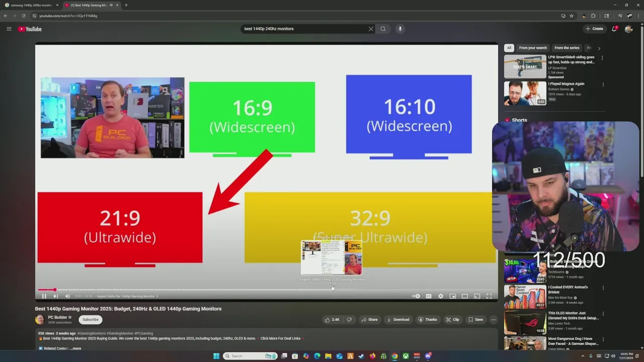Image resolution: width=644 pixels, height=362 pixels.
Task: Switch to 'Best 1440p Gaming Mo...' tab
Action: coord(91,5)
